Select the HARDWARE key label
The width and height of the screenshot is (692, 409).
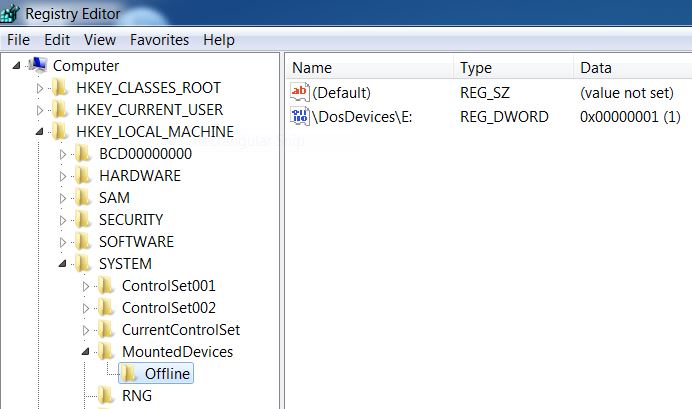[140, 176]
